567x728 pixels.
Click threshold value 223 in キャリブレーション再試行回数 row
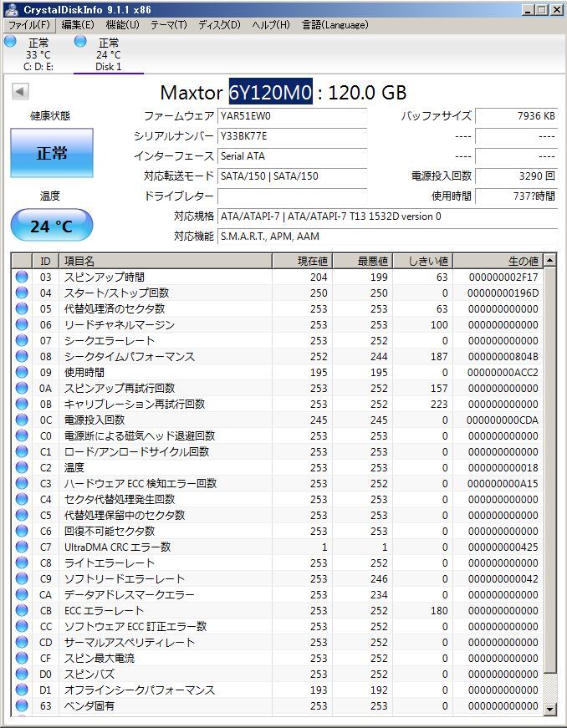[x=439, y=404]
